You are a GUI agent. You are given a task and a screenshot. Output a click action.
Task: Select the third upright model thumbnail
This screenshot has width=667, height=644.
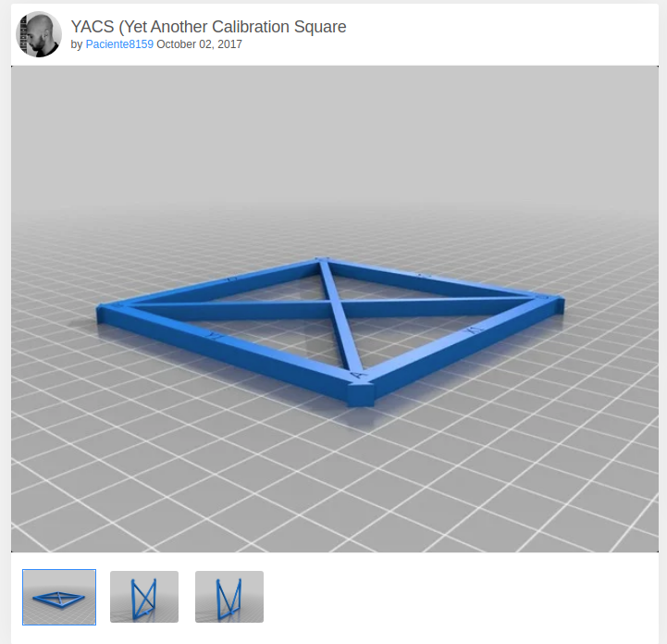pos(229,597)
